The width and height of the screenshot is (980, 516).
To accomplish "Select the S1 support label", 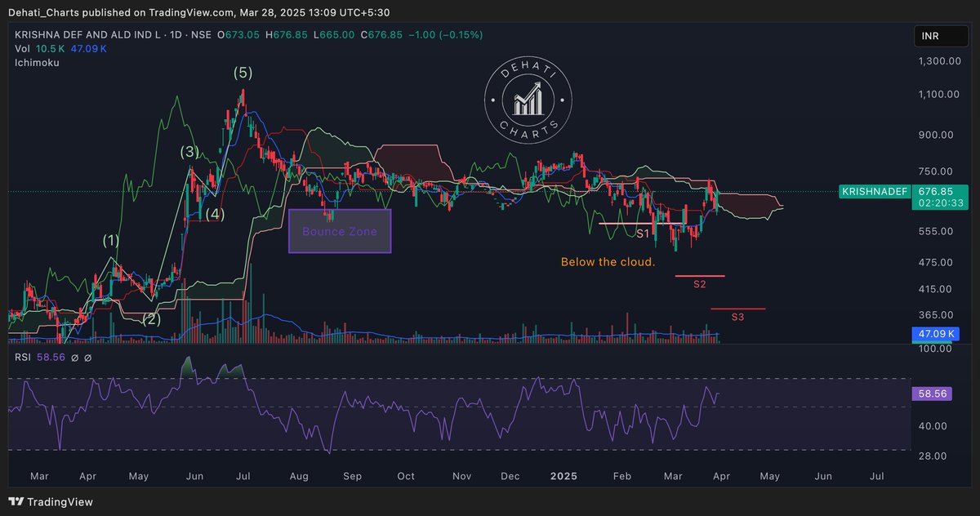I will pyautogui.click(x=643, y=234).
